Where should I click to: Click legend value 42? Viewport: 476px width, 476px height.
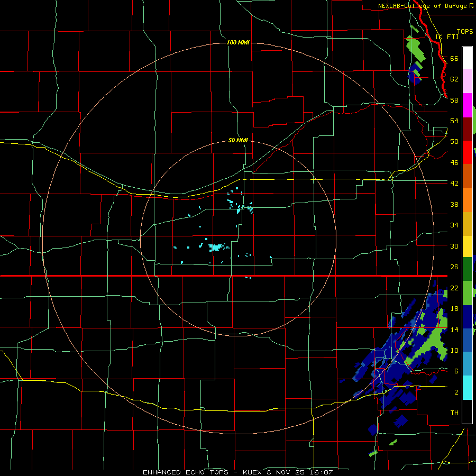pyautogui.click(x=454, y=183)
